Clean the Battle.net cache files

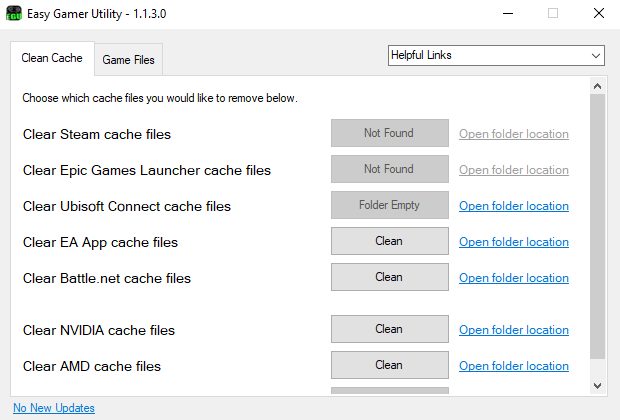(390, 277)
